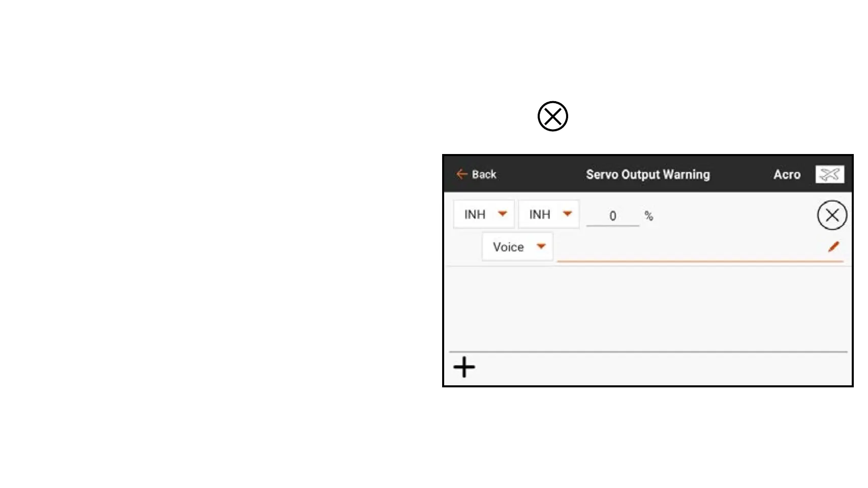Edit the voice text with the pencil icon
The height and width of the screenshot is (488, 868).
[833, 247]
